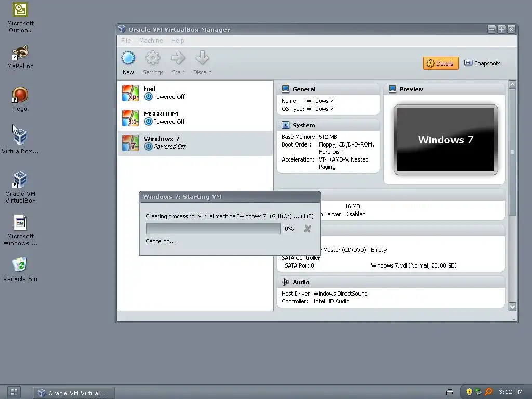
Task: Click the Start arrow toolbar icon
Action: click(178, 58)
